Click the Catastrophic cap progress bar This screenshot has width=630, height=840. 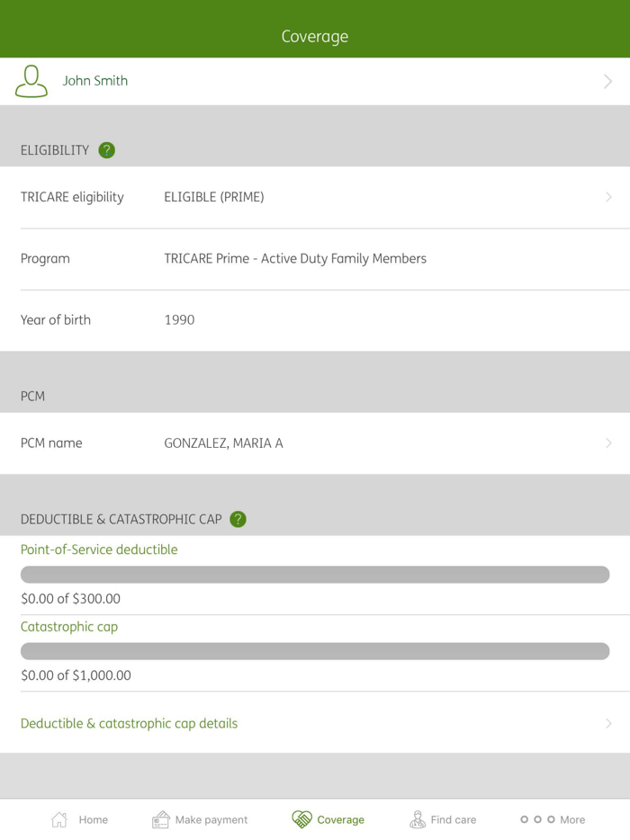315,650
